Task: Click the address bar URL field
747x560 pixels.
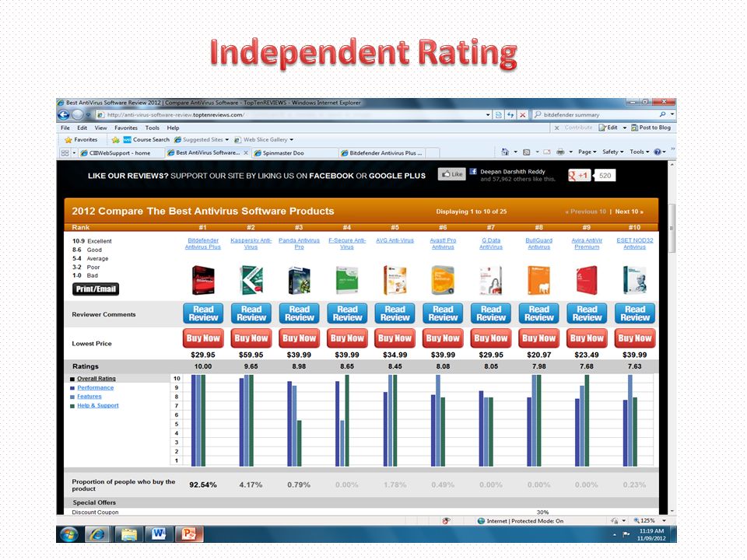Action: point(290,115)
